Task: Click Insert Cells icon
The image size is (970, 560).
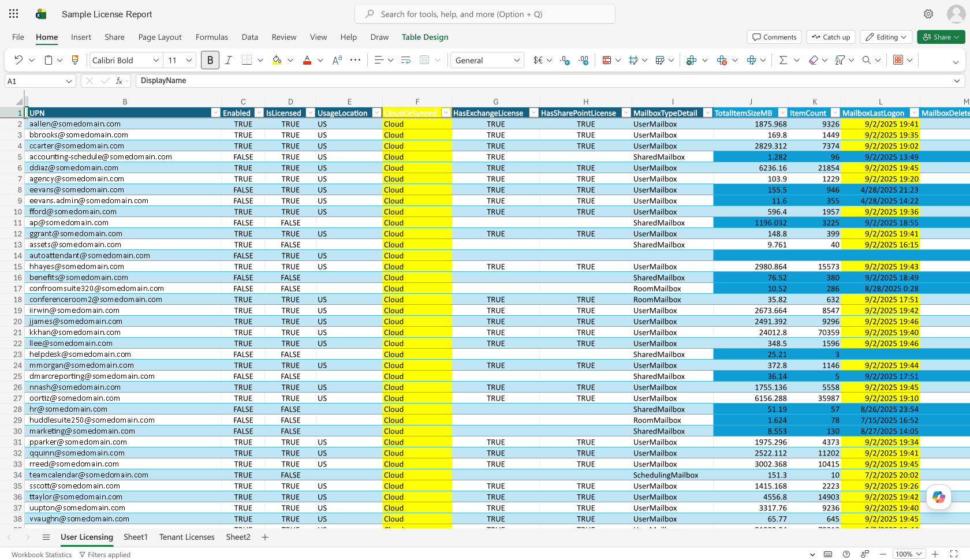Action: (x=691, y=60)
